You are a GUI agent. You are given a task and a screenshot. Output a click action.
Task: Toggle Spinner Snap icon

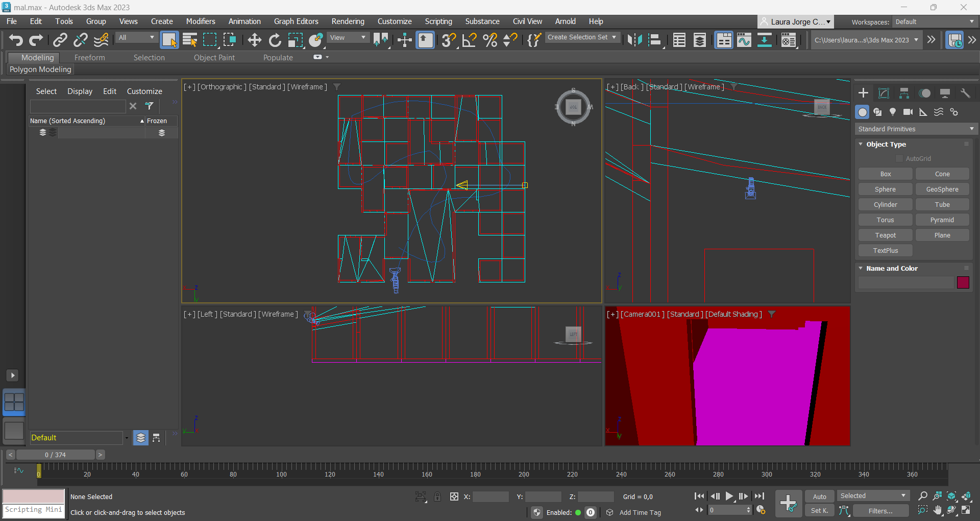(x=510, y=40)
